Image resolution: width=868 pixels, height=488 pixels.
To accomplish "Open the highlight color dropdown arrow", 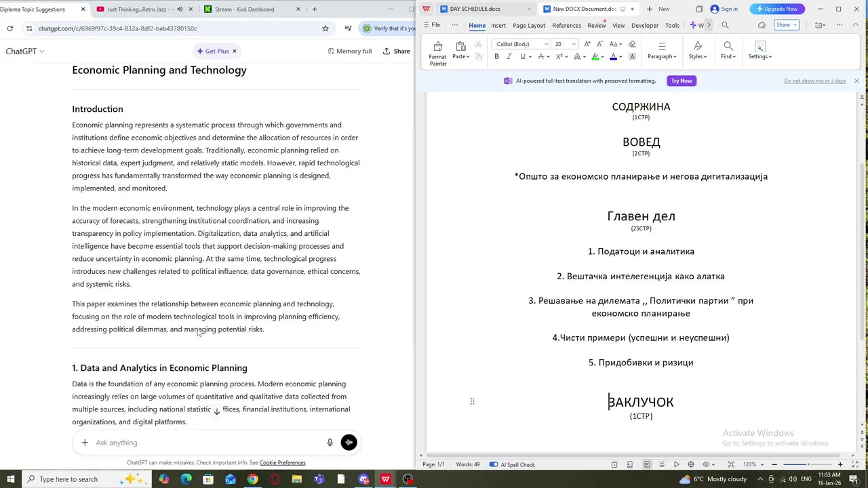I will tap(603, 57).
